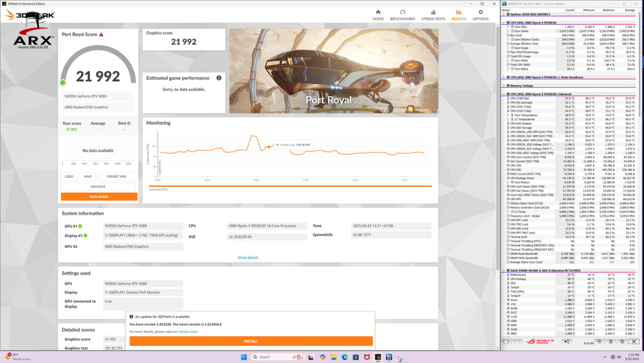Open the release notes link

point(188,331)
